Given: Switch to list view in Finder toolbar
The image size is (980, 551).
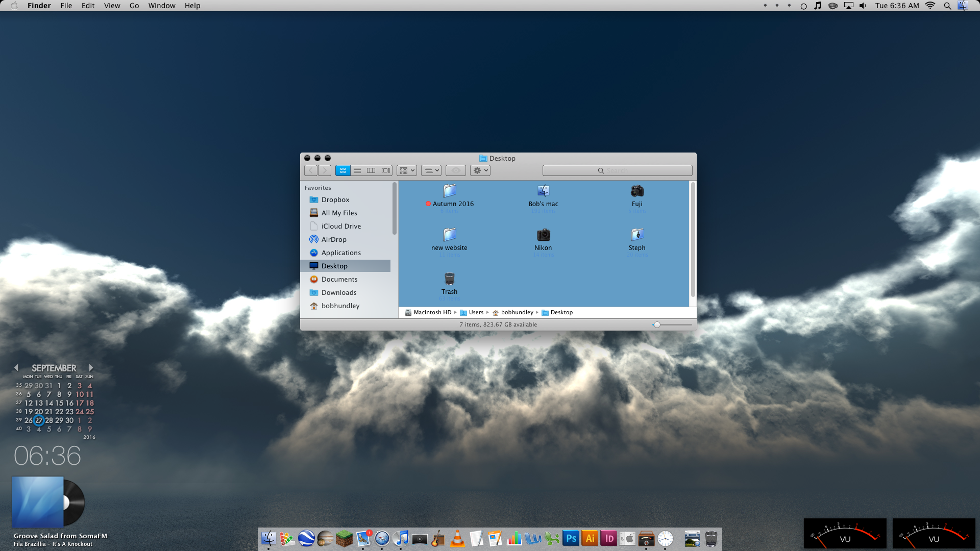Looking at the screenshot, I should pos(357,170).
